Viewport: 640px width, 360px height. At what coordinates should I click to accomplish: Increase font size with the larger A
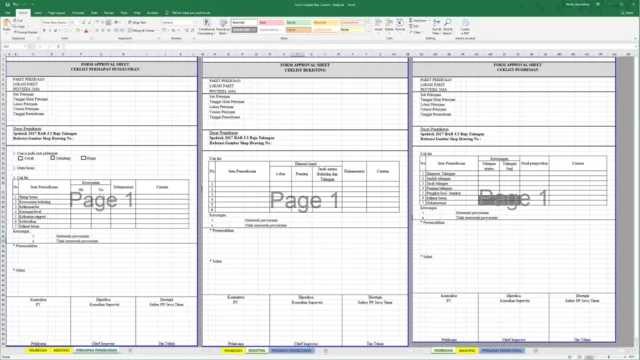[x=83, y=22]
